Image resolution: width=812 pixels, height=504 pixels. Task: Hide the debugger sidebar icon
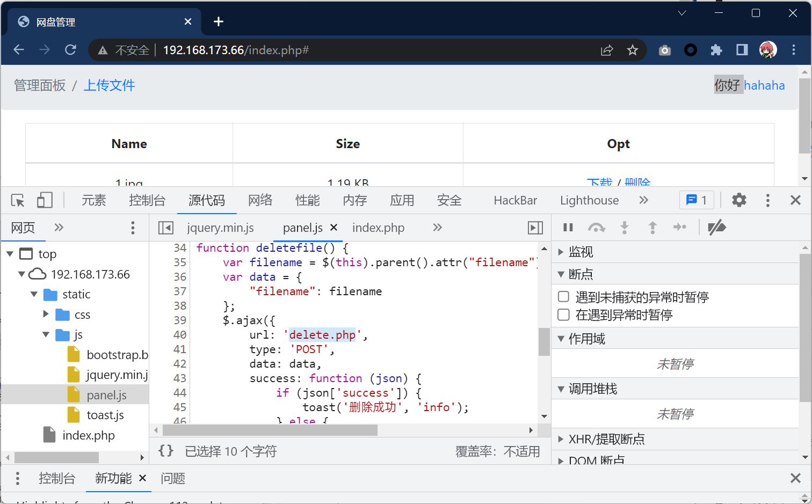(x=535, y=228)
